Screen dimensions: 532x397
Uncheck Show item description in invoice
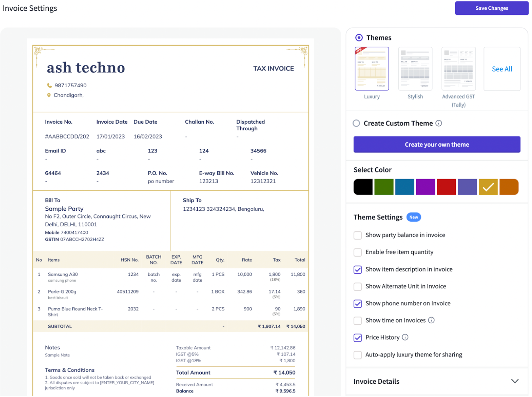click(358, 270)
